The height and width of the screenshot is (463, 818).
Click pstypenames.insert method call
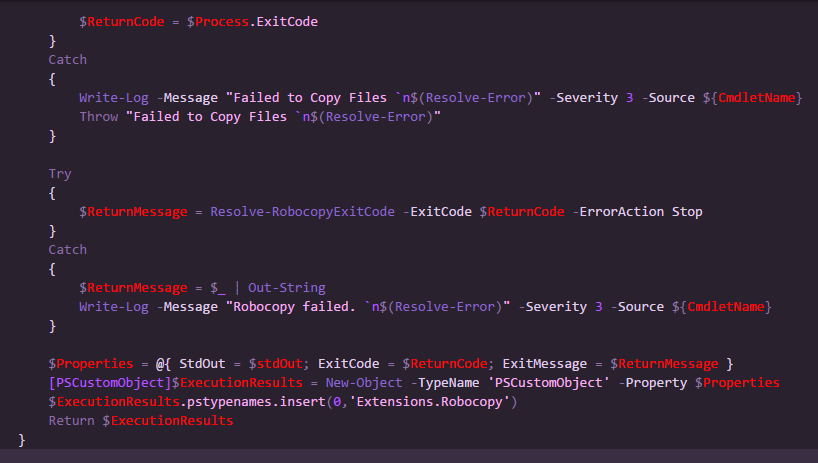256,402
